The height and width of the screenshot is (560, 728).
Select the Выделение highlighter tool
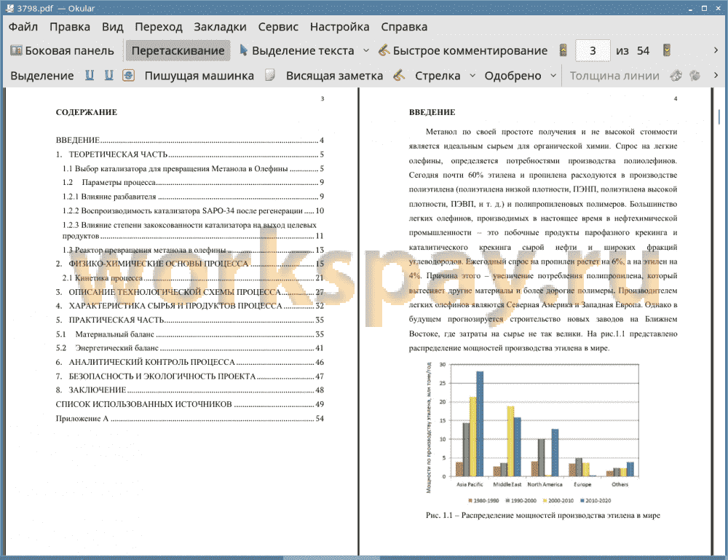pos(41,76)
